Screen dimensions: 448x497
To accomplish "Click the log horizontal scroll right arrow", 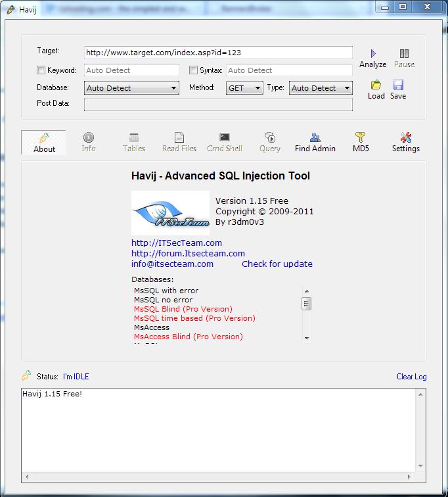I will 409,477.
